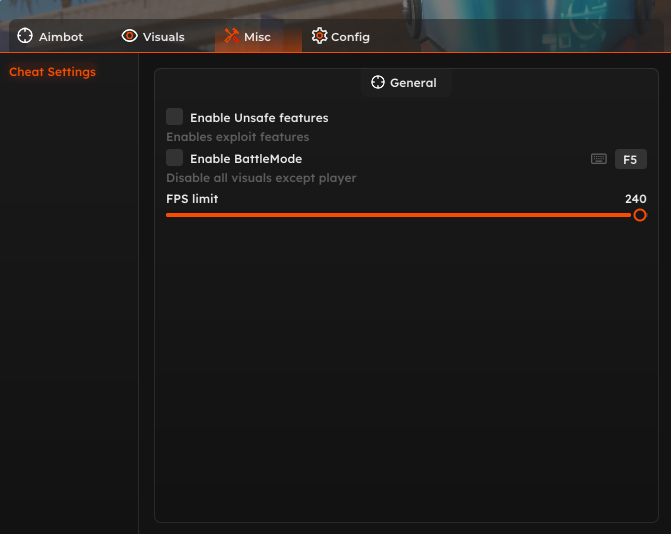Screen dimensions: 671x534
Task: Click the gear icon on Config tab
Action: [x=319, y=36]
